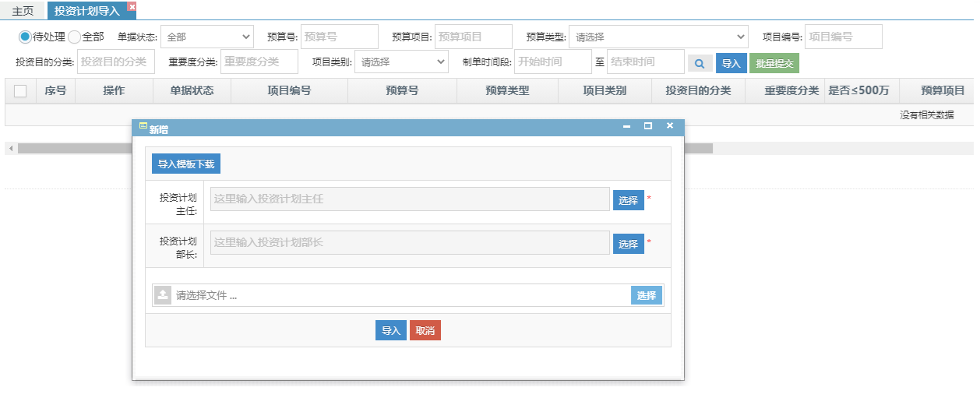The image size is (980, 405).
Task: Tick the select-all checkbox in table header
Action: coord(20,91)
